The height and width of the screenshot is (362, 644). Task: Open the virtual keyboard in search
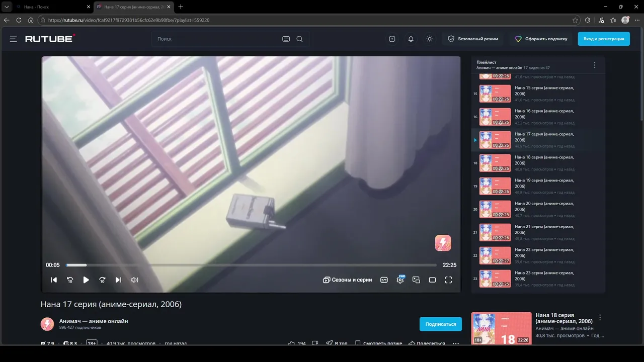(x=286, y=39)
